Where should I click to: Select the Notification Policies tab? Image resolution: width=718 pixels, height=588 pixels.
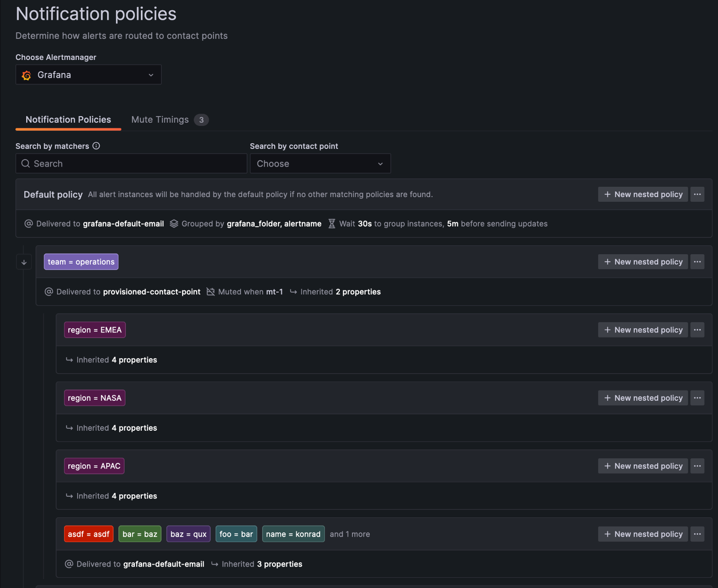point(68,119)
